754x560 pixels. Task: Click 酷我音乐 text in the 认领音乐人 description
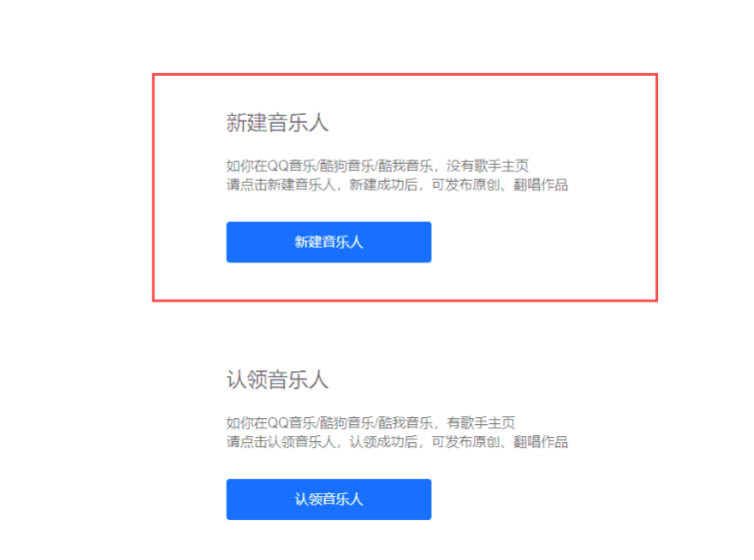coord(404,423)
